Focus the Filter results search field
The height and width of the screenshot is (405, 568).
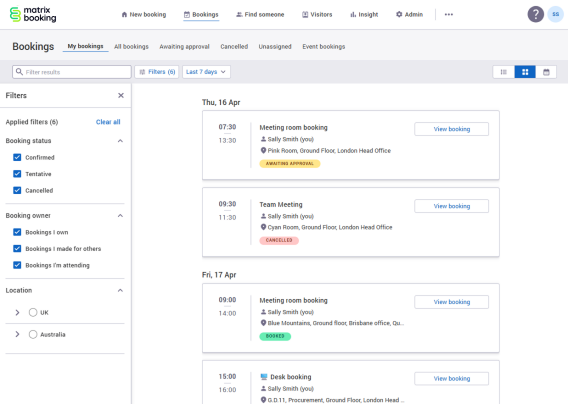[72, 72]
